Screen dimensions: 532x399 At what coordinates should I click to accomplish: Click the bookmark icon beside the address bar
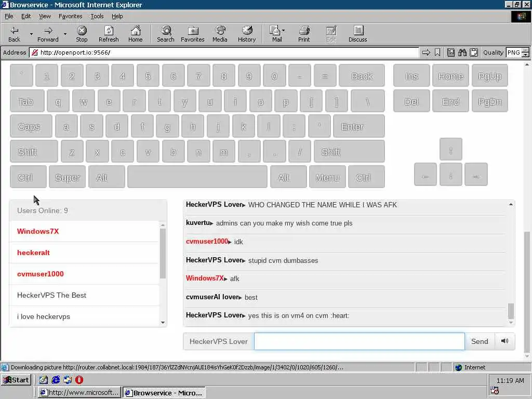(437, 52)
